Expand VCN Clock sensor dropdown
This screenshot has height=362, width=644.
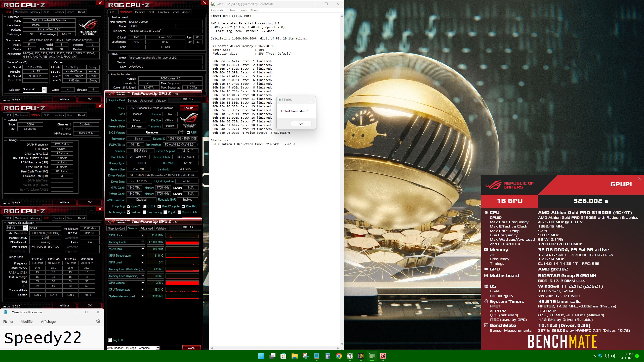143,249
